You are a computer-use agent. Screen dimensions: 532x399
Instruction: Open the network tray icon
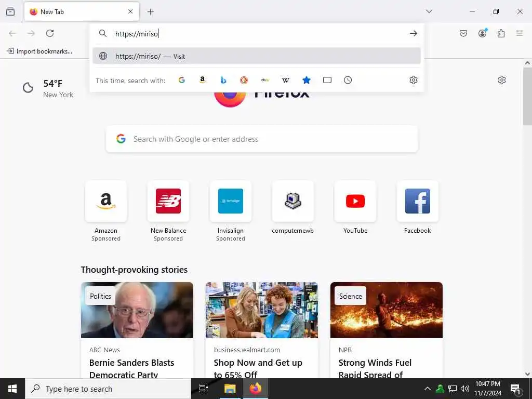pos(453,389)
